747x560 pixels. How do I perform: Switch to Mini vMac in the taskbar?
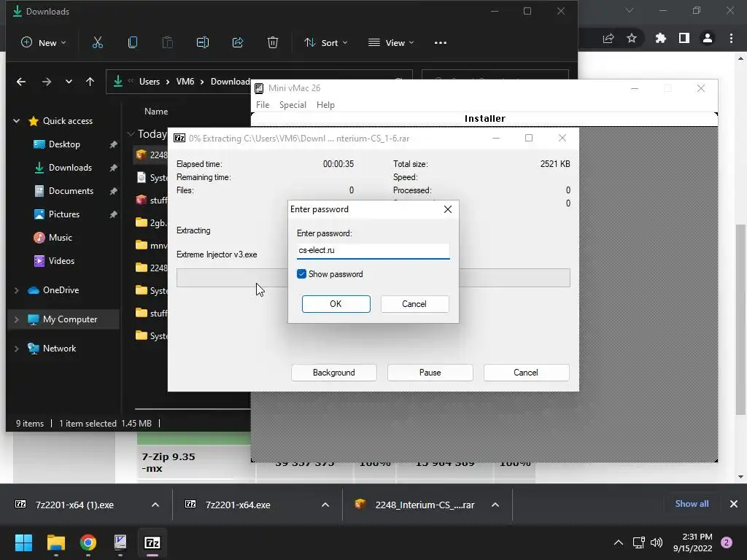(x=120, y=542)
